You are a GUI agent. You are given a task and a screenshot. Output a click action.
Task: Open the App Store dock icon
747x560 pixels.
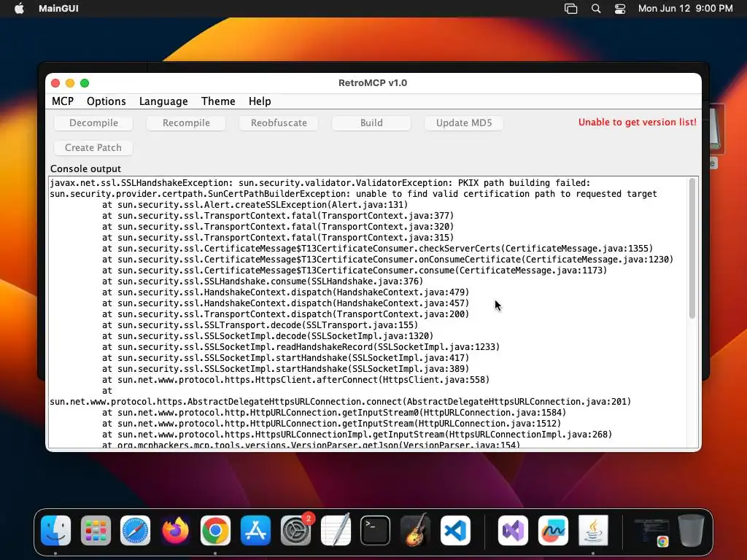255,530
